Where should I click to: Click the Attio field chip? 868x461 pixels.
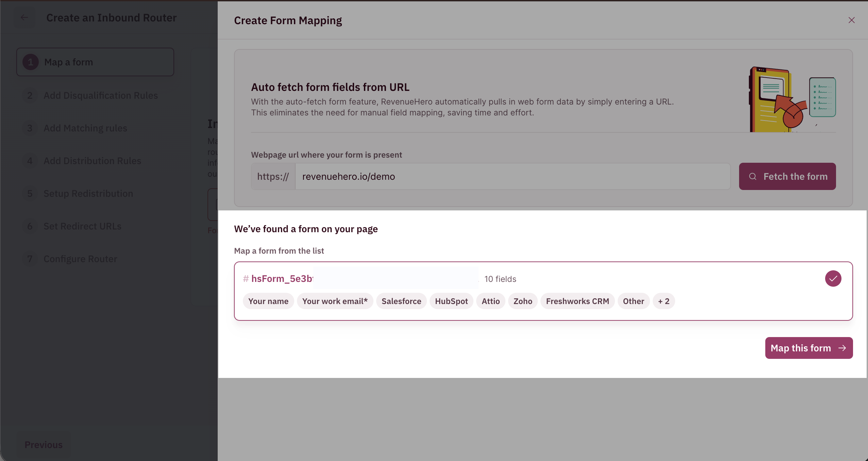491,301
